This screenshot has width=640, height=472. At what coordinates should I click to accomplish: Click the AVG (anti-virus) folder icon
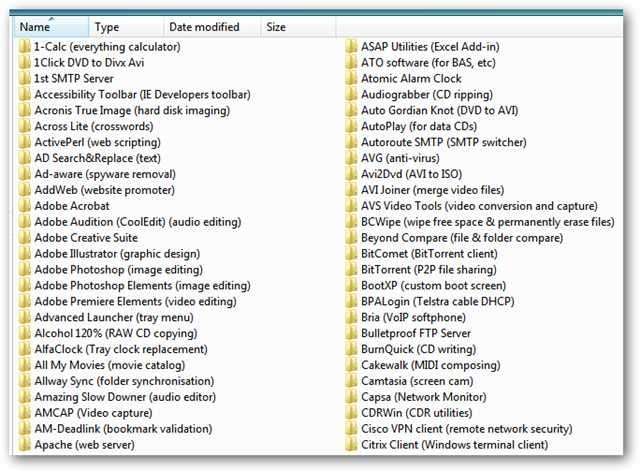[351, 158]
